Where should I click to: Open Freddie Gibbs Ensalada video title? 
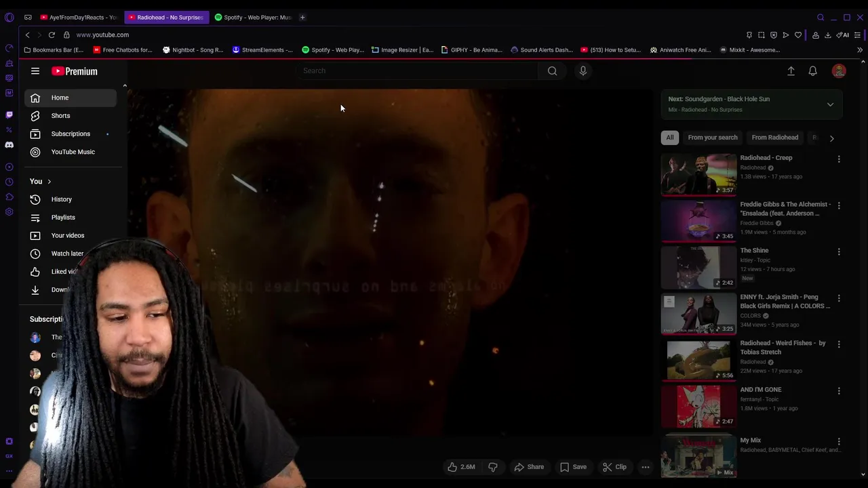click(785, 209)
